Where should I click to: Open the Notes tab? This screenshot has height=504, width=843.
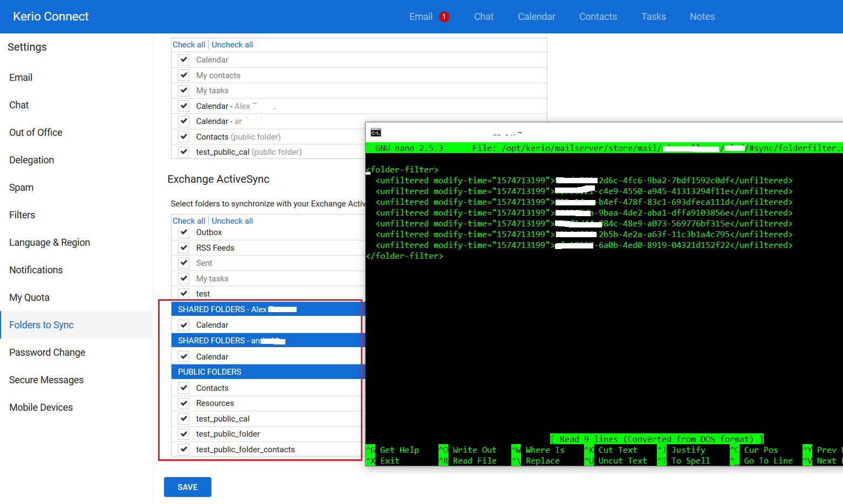click(x=702, y=17)
